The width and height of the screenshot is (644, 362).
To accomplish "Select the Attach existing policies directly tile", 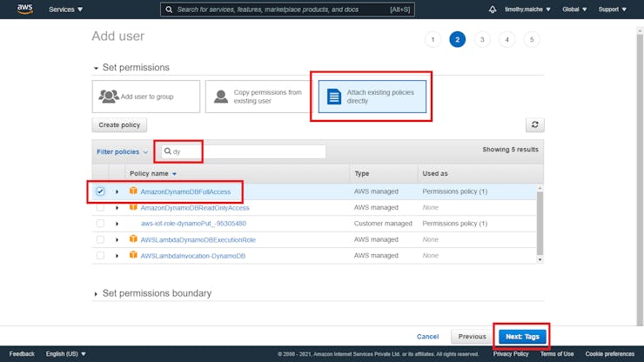I will pos(372,97).
